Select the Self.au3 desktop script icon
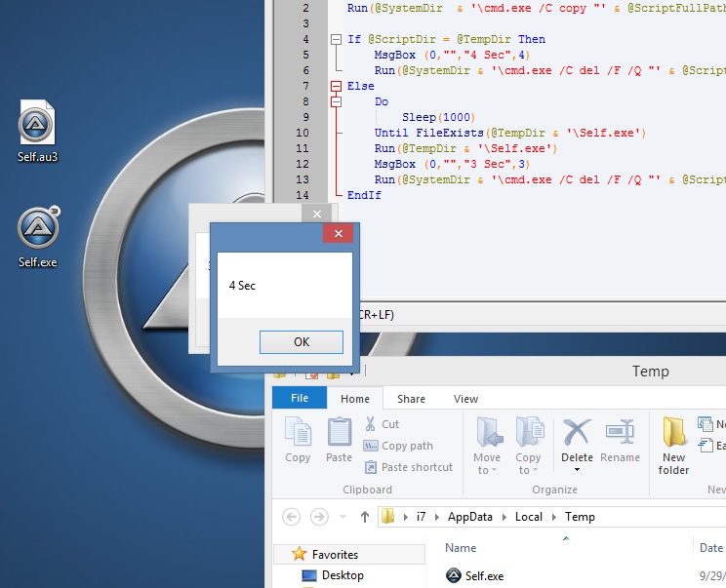Viewport: 726px width, 588px height. [x=37, y=131]
